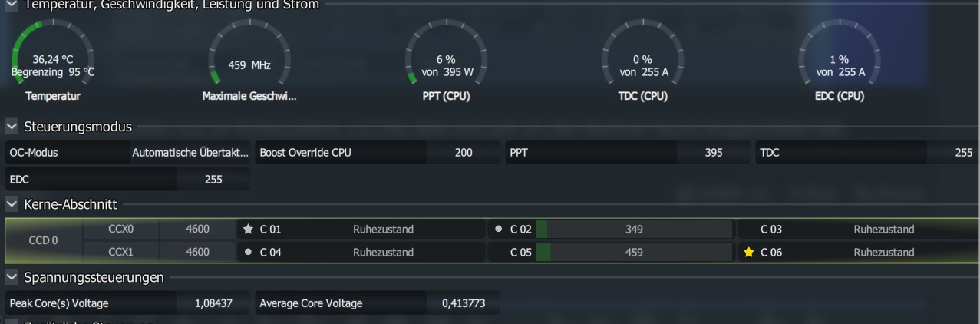The width and height of the screenshot is (980, 324).
Task: Click the dot icon beside C 04
Action: pos(248,252)
